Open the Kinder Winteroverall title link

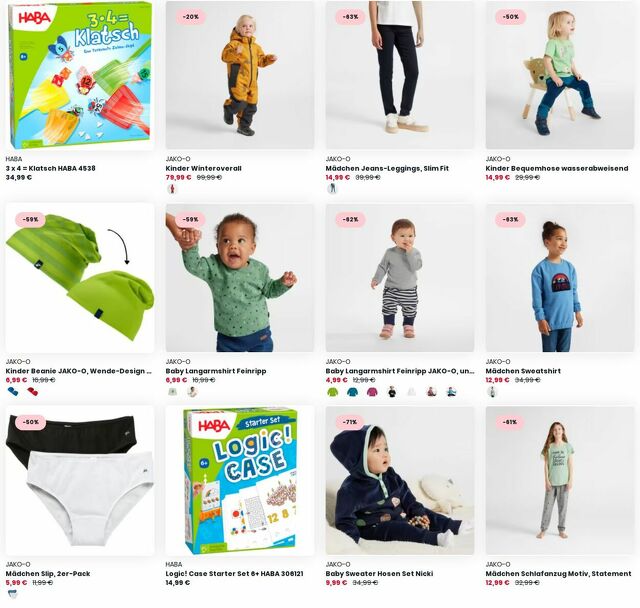[204, 168]
